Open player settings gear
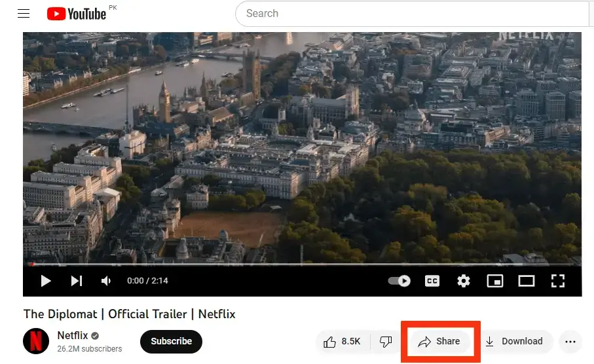The height and width of the screenshot is (364, 594). coord(463,281)
